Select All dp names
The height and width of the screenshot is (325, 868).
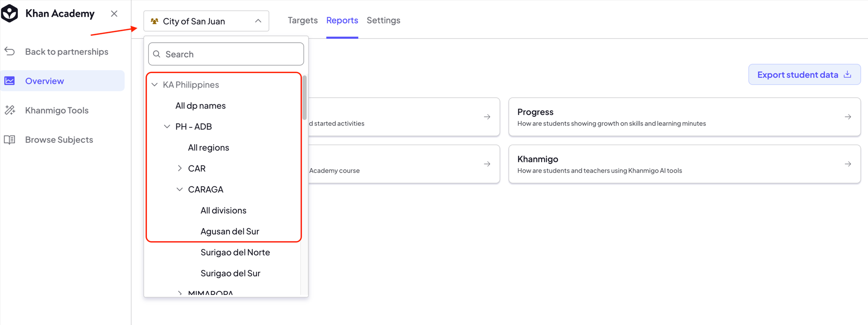click(200, 105)
